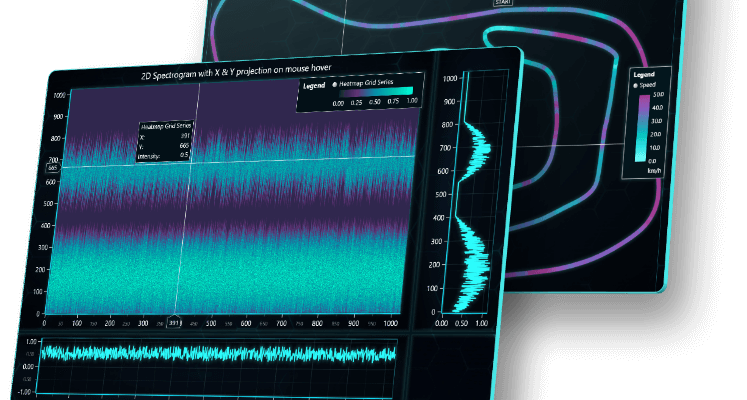Click the X projection waveform at bottom
This screenshot has height=400, width=747.
coord(220,353)
